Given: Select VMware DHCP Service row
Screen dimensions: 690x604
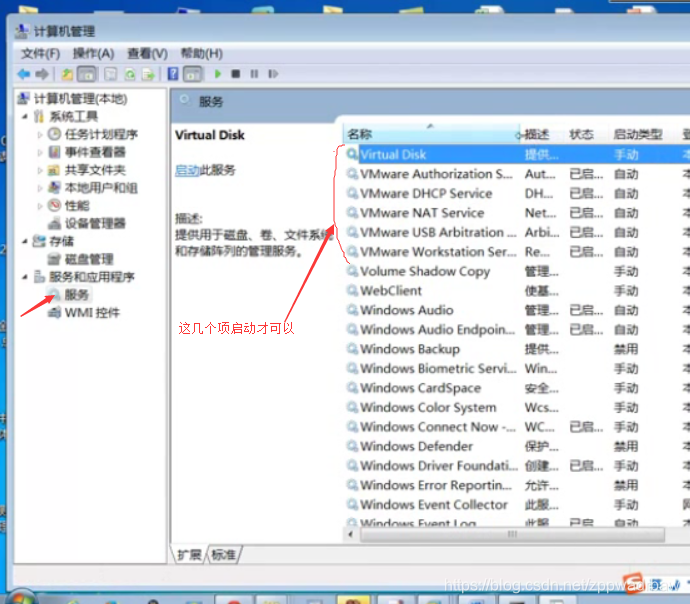Looking at the screenshot, I should [x=517, y=194].
